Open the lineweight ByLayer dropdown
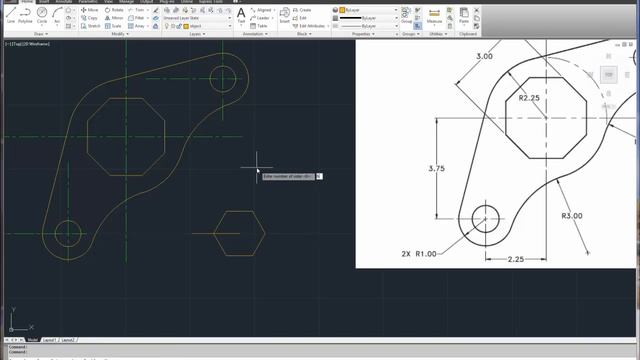Screen dimensions: 640x360 point(368,18)
